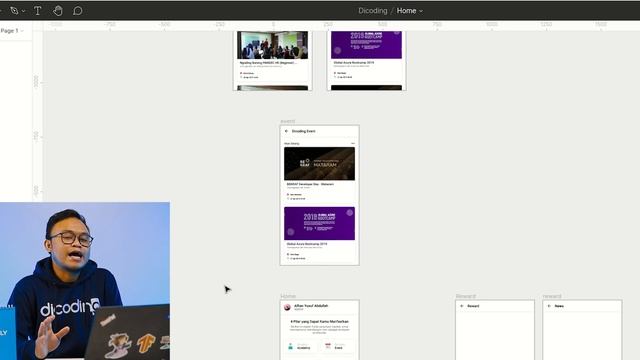
Task: Select the 'News' header text
Action: 559,306
